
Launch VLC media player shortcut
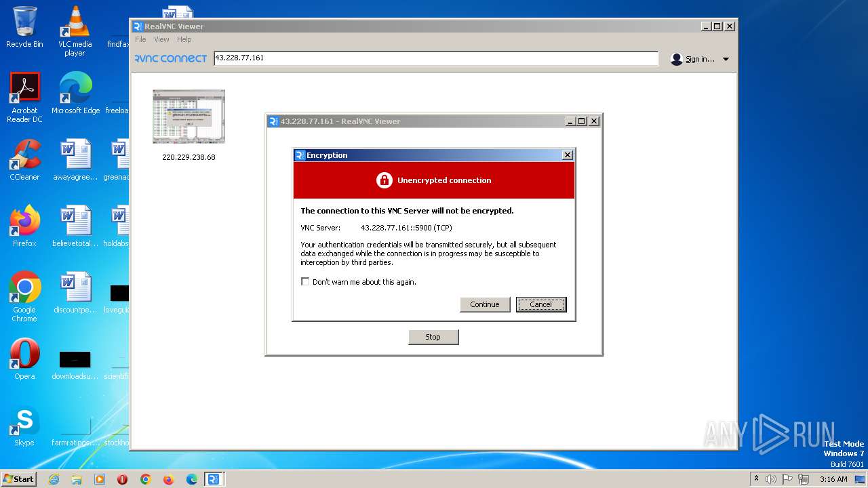point(75,31)
